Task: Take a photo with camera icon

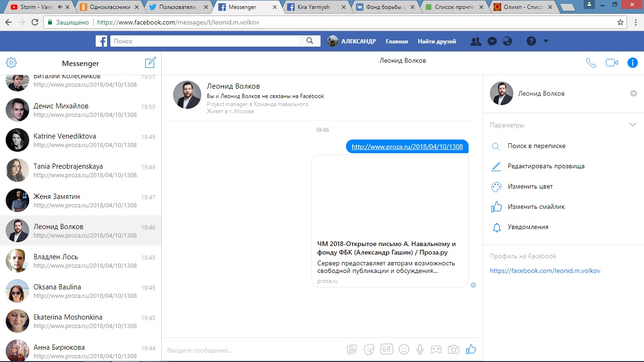Action: click(454, 349)
